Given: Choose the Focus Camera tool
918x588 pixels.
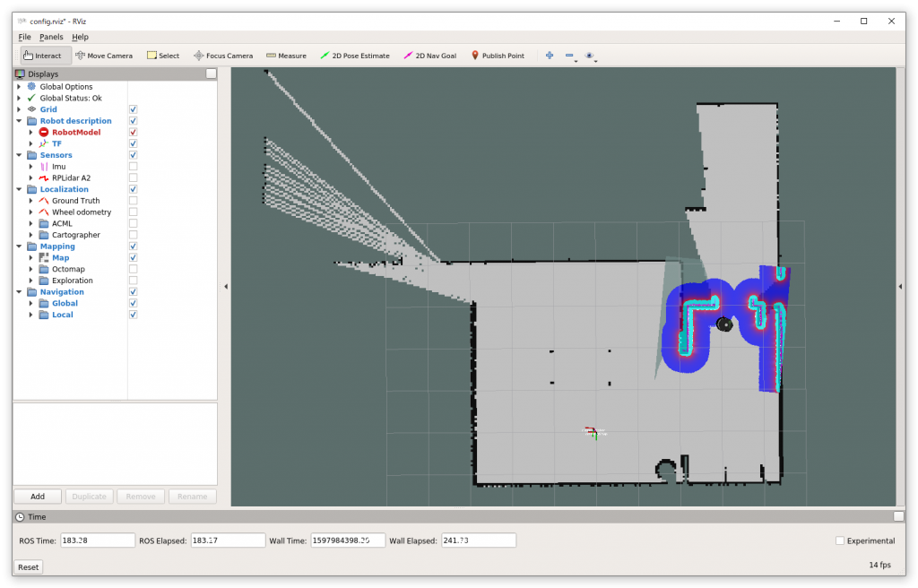Looking at the screenshot, I should tap(223, 56).
